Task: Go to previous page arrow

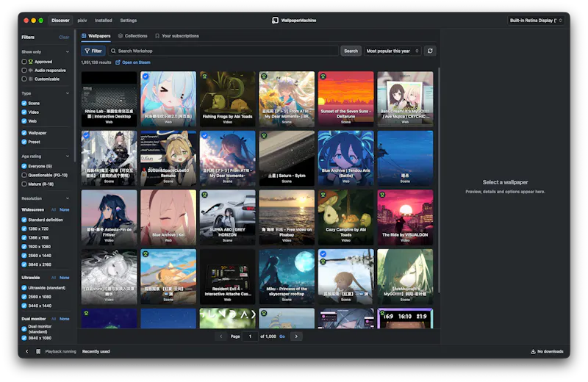Action: pyautogui.click(x=221, y=336)
